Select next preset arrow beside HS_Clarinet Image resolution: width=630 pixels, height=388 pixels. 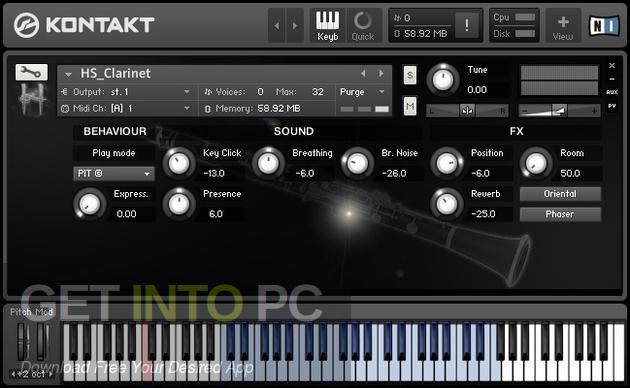(381, 74)
